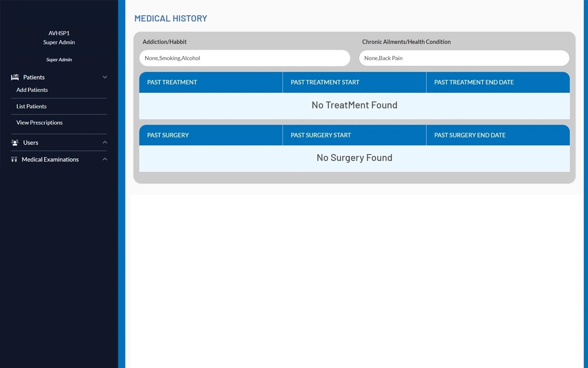Open View Prescriptions link

click(40, 122)
